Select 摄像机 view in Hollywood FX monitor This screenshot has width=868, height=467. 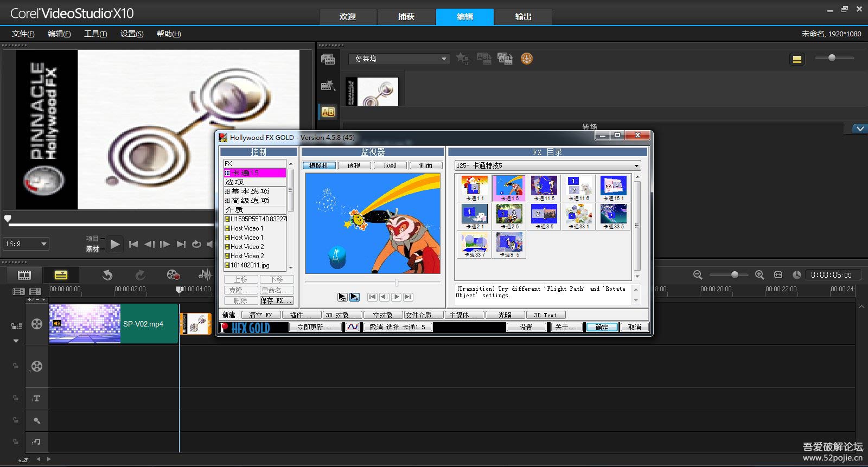pyautogui.click(x=319, y=165)
